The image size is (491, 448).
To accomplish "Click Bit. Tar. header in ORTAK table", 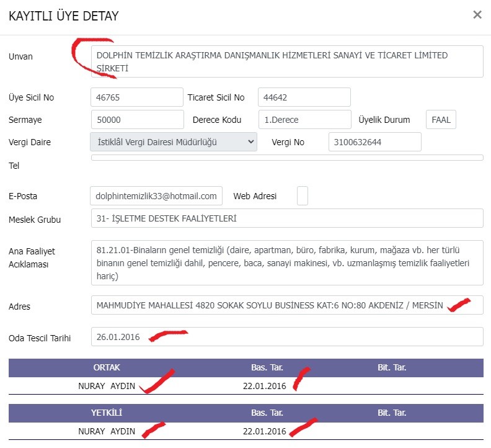I will point(391,367).
